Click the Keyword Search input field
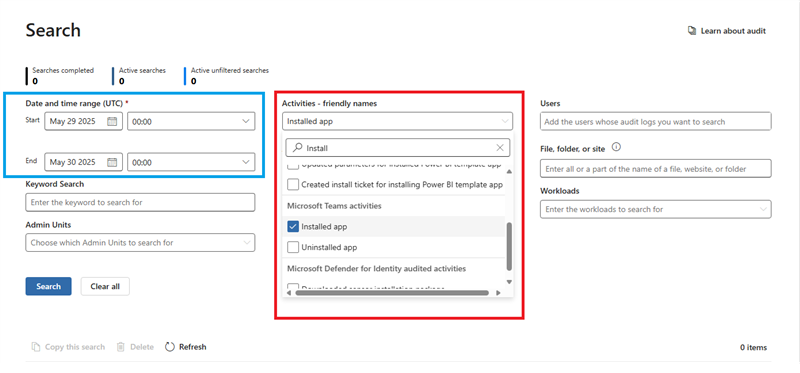The image size is (800, 373). (x=140, y=203)
